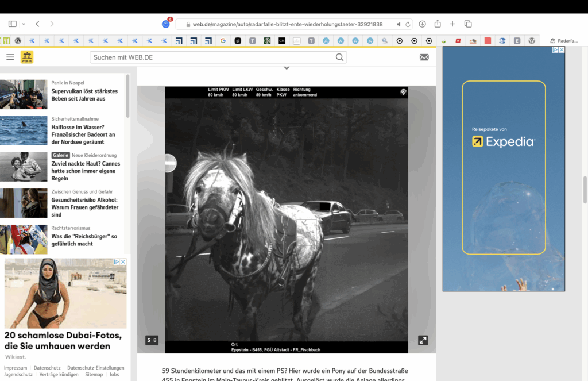This screenshot has width=588, height=381.
Task: Click the 'Suchen mit WEB.DE' search field
Action: (212, 57)
